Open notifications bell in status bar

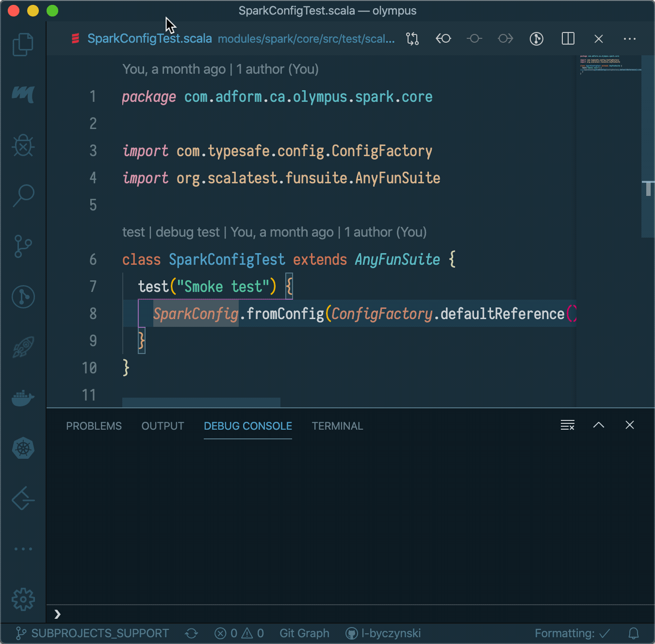634,633
